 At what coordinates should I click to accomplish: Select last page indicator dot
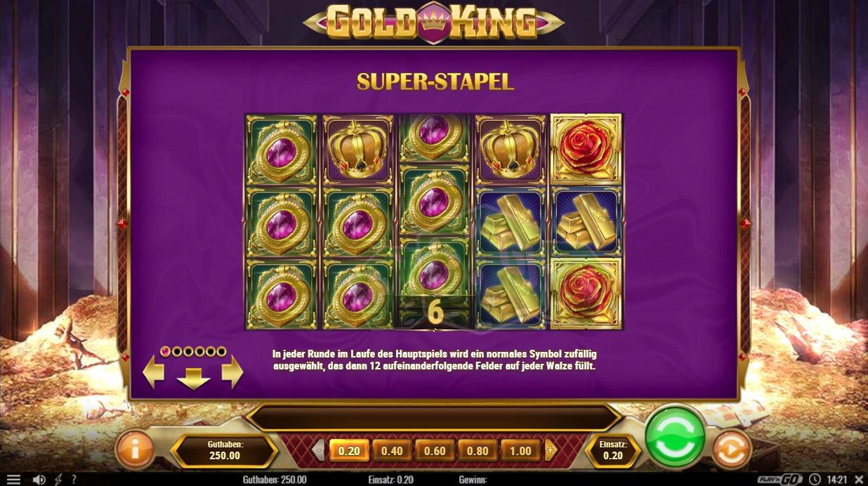point(222,351)
